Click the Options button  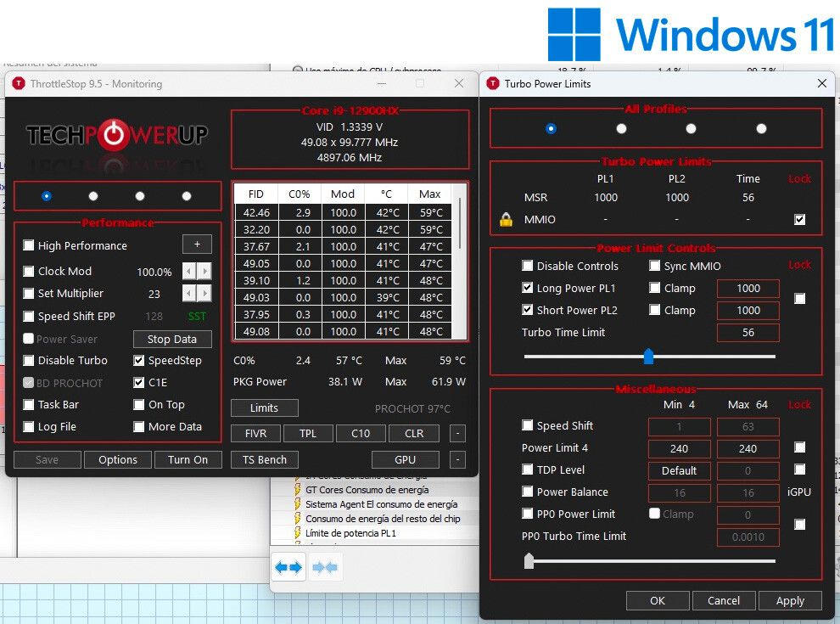[118, 460]
